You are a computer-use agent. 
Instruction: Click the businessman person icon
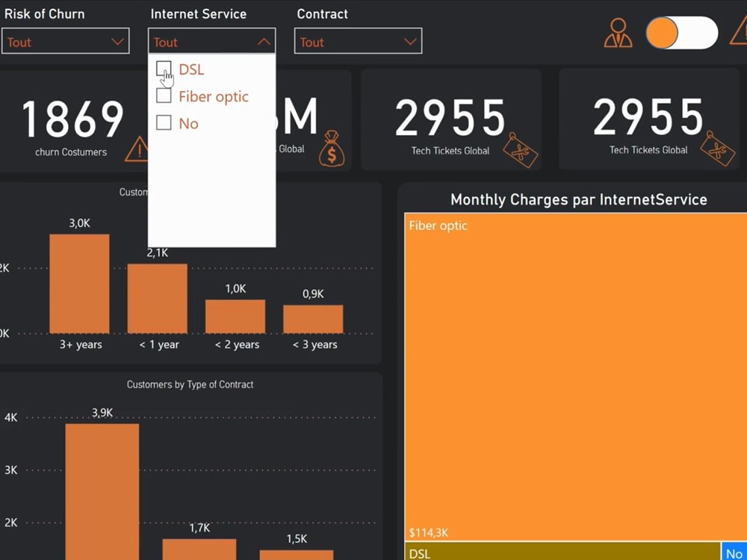(618, 34)
